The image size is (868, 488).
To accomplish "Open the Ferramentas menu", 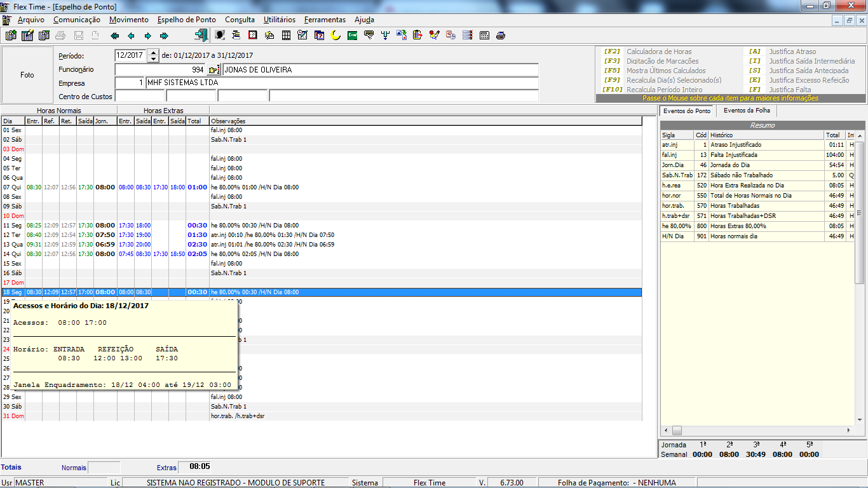I will (325, 20).
